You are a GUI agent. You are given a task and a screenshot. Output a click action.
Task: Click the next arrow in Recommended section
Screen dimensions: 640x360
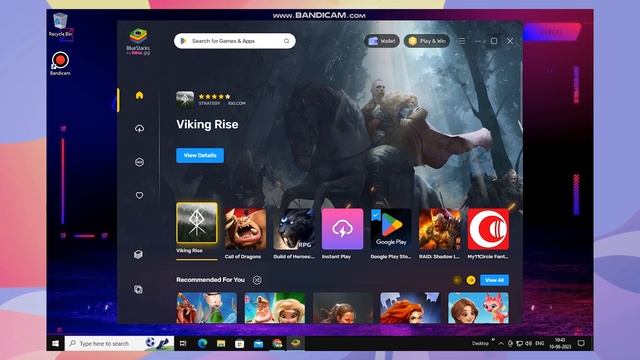point(471,280)
